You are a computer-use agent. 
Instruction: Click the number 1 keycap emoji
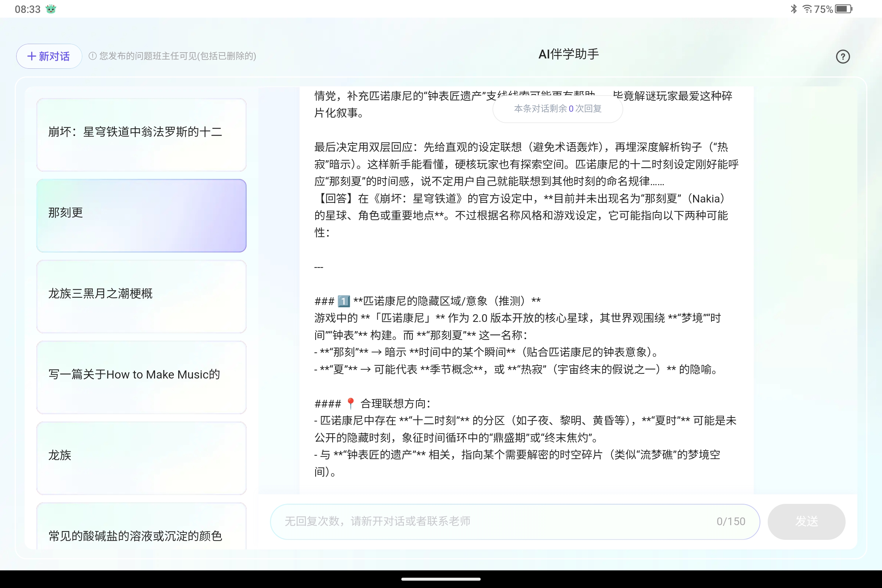point(344,301)
